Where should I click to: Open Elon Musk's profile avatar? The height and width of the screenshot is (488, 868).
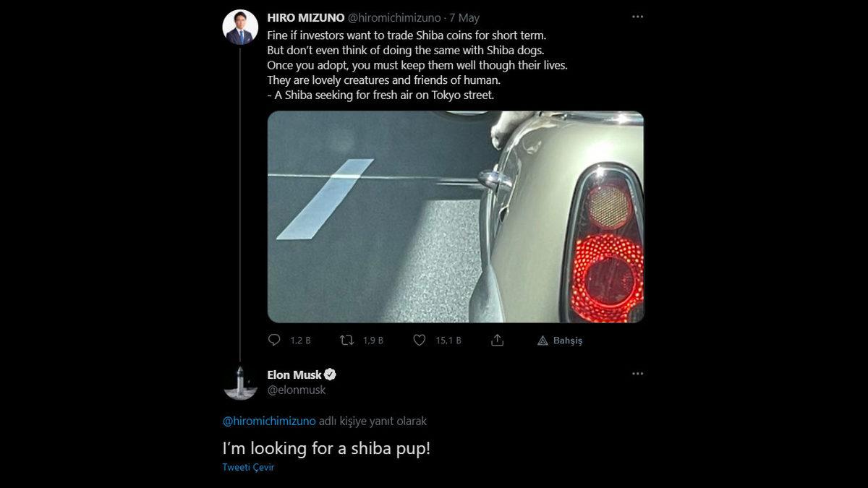pos(240,382)
